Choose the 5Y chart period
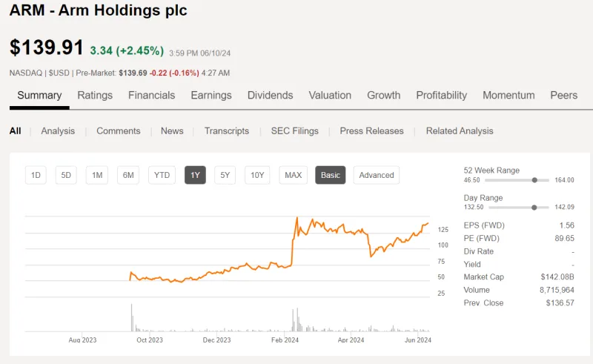The height and width of the screenshot is (364, 593). (x=225, y=175)
